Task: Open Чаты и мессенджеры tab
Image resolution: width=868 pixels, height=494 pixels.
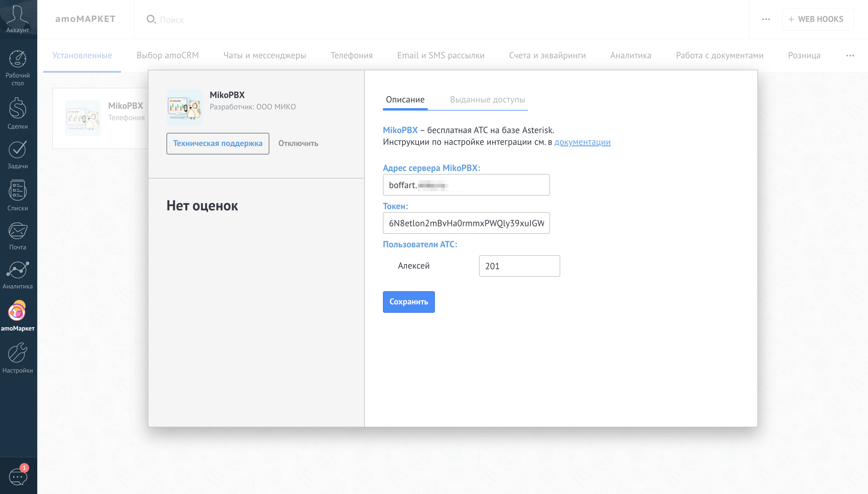Action: [264, 56]
